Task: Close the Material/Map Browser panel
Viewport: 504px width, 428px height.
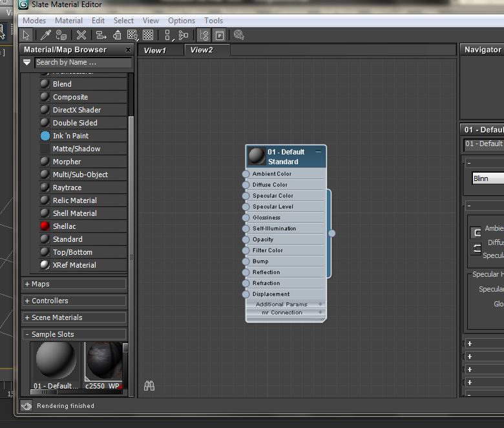Action: 128,50
